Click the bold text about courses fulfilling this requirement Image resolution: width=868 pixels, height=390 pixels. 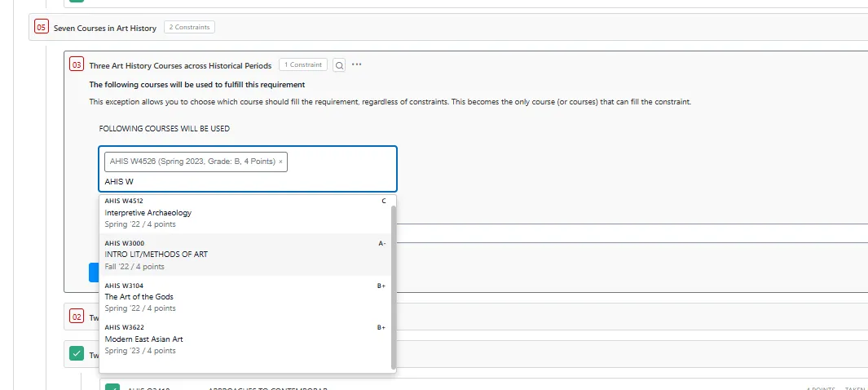(197, 85)
